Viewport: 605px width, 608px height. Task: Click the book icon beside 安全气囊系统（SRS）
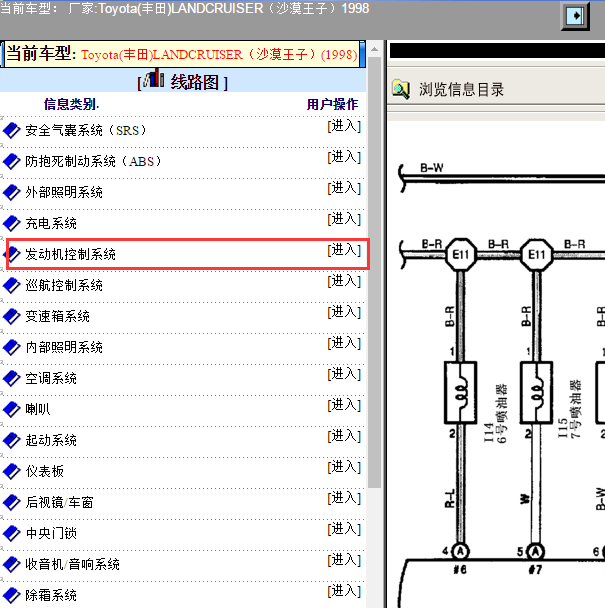coord(12,130)
